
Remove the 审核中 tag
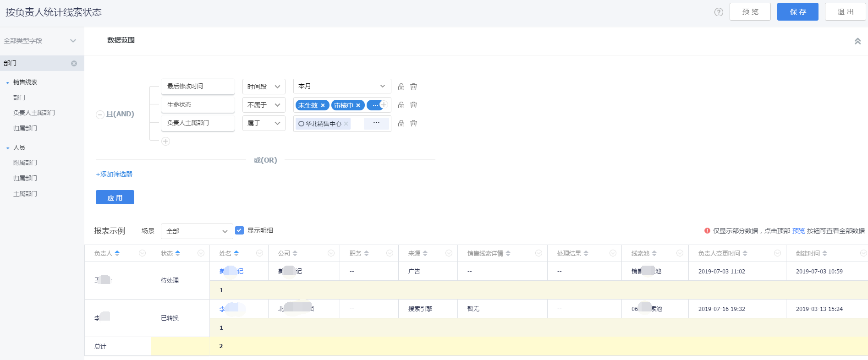[358, 105]
